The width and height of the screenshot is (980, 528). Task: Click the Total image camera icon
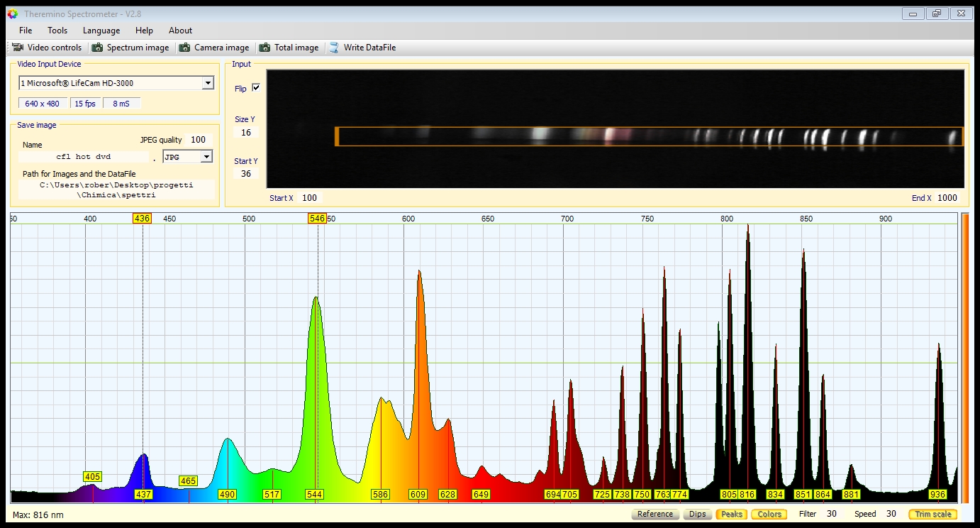click(x=265, y=48)
